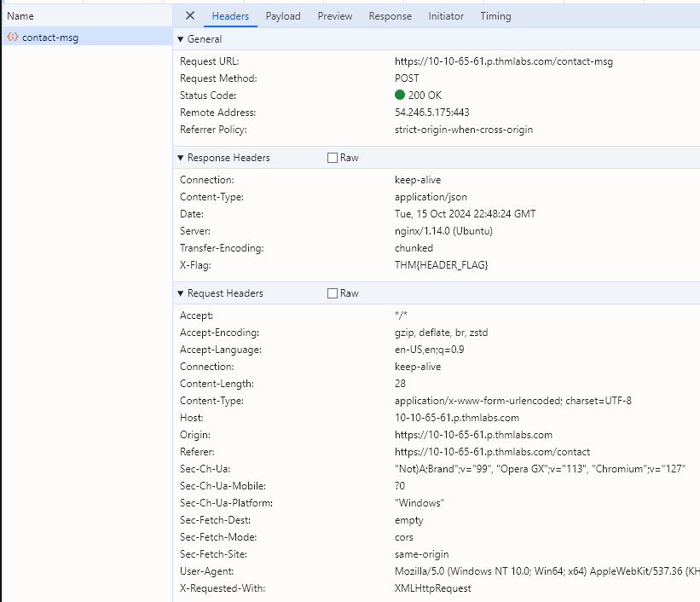The width and height of the screenshot is (700, 602).
Task: Click the Name column header
Action: coord(20,16)
